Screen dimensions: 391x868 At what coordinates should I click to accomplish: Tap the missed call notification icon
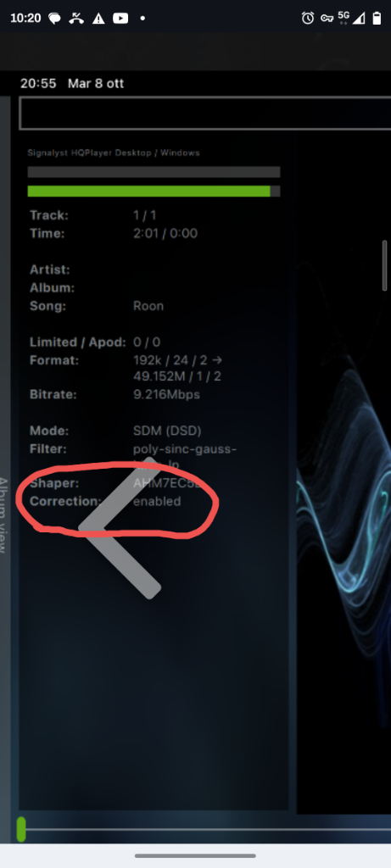tap(76, 19)
